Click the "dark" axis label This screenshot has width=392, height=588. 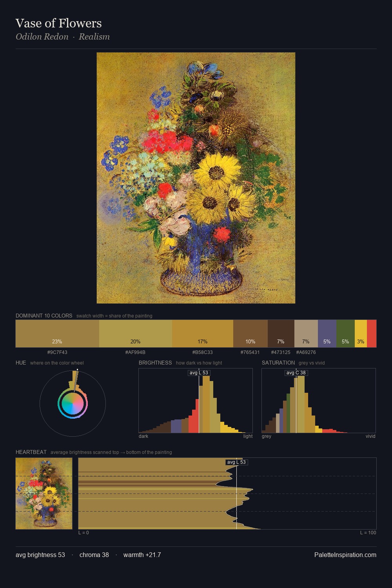[143, 436]
